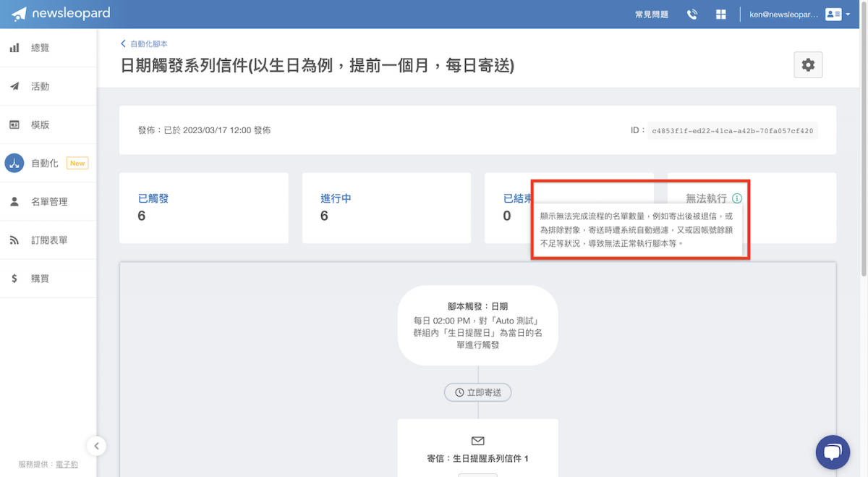Open 常見問題 FAQ in top bar
Screen dimensions: 868x477
coord(650,14)
